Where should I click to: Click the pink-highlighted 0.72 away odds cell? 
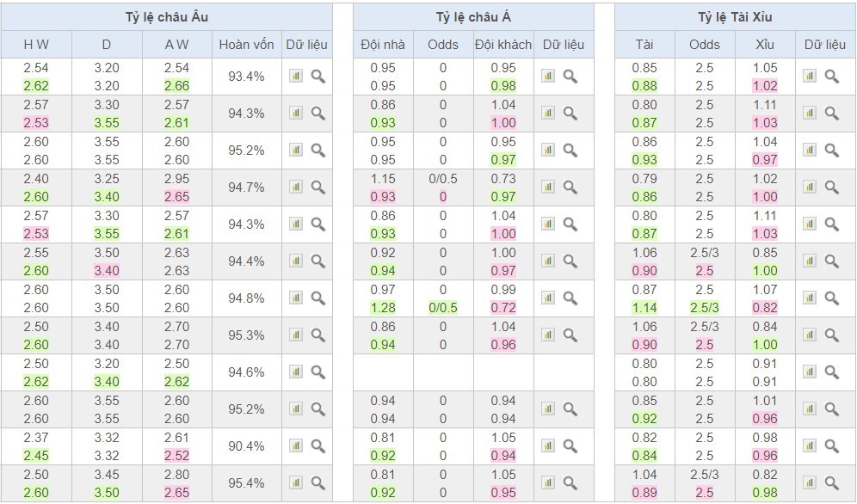coord(503,307)
